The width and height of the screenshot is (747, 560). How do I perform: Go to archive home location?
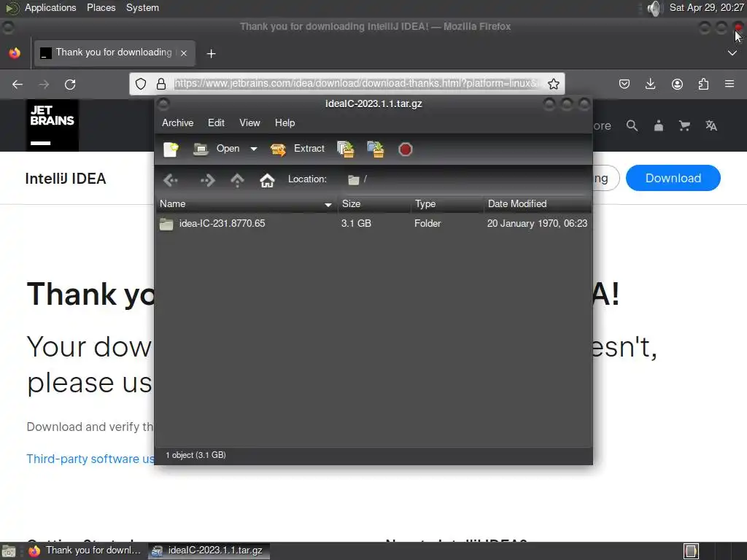267,180
